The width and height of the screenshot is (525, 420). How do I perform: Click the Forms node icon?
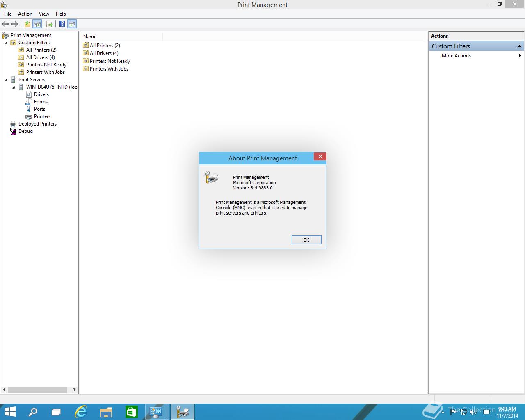click(29, 102)
